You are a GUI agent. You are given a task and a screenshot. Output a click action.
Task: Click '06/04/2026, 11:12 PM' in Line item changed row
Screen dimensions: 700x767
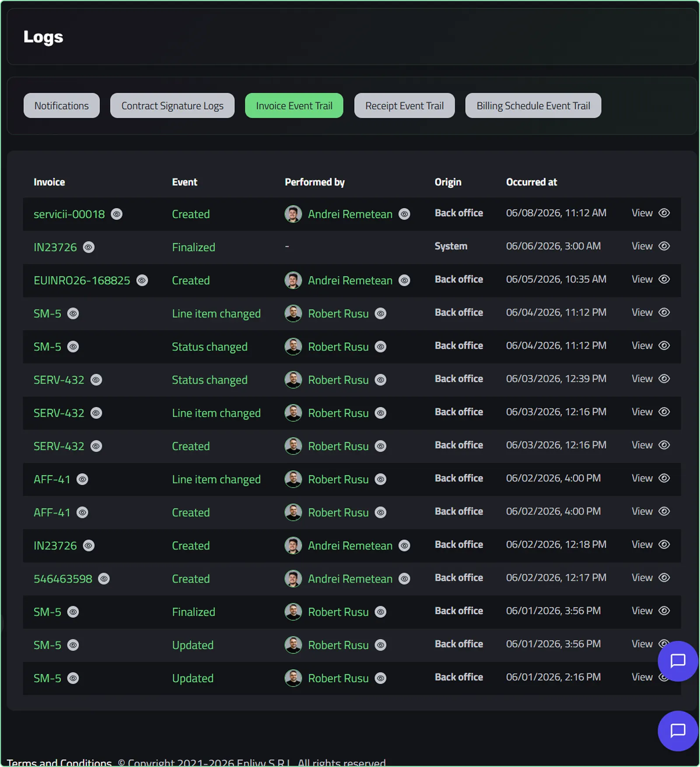(x=556, y=313)
